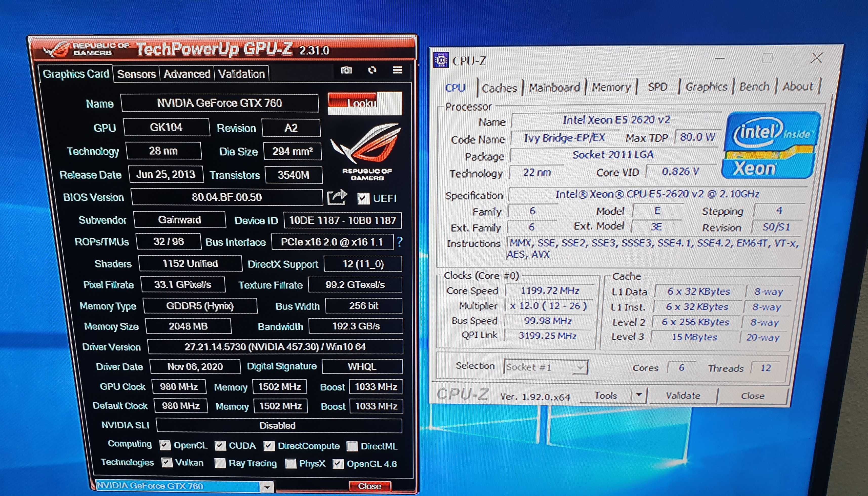
Task: Enable the DirectML checkbox
Action: point(352,446)
